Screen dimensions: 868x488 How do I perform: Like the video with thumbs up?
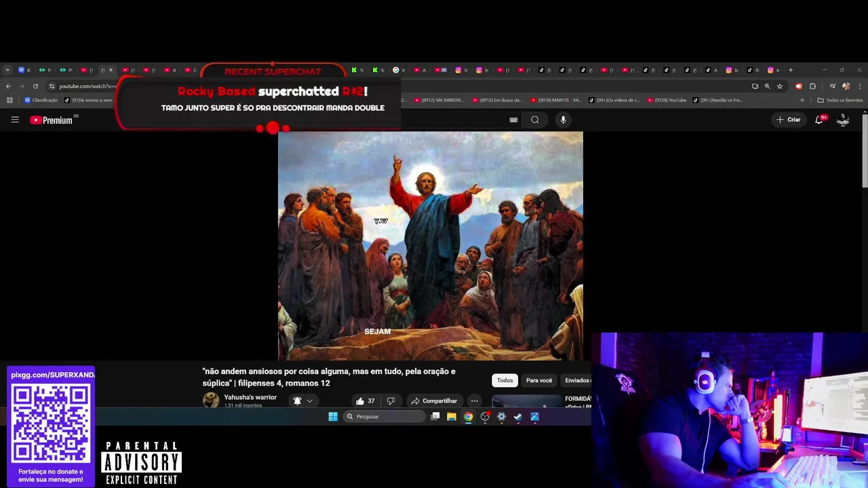366,401
